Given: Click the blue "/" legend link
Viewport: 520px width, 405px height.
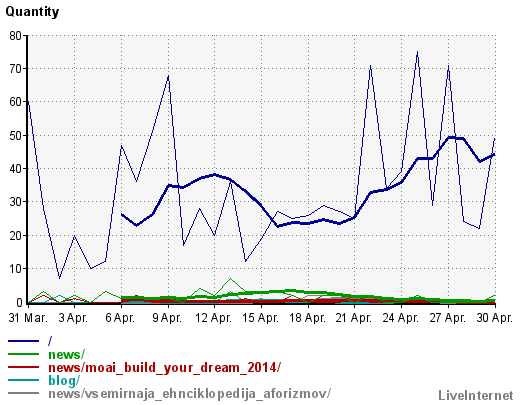Looking at the screenshot, I should [50, 341].
